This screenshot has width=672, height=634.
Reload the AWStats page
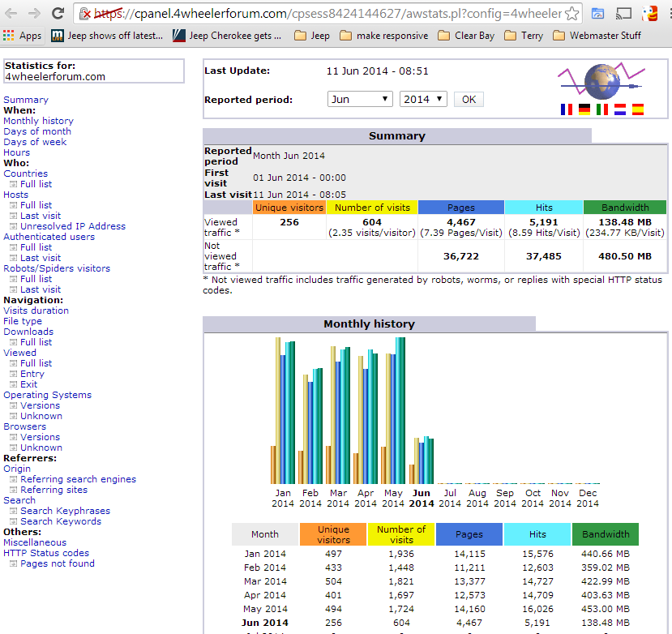click(58, 13)
